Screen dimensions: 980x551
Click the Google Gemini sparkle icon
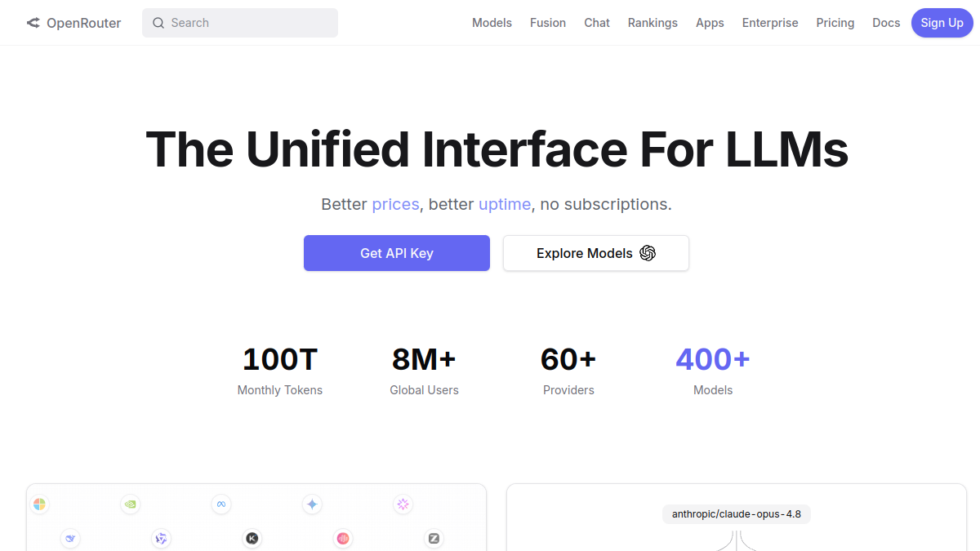[x=312, y=504]
